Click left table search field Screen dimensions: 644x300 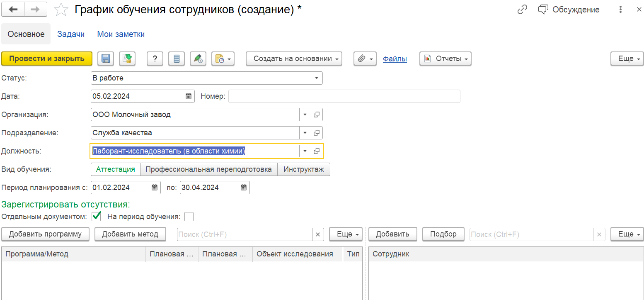click(x=245, y=234)
